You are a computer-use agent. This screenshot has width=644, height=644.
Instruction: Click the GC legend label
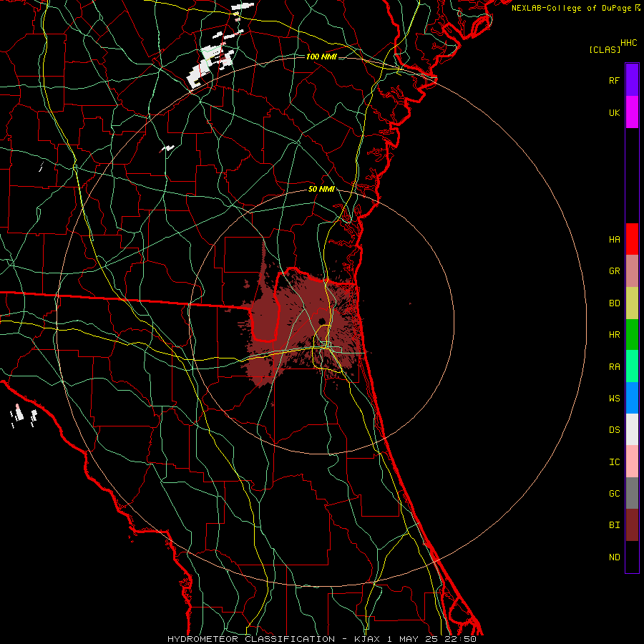tap(615, 493)
